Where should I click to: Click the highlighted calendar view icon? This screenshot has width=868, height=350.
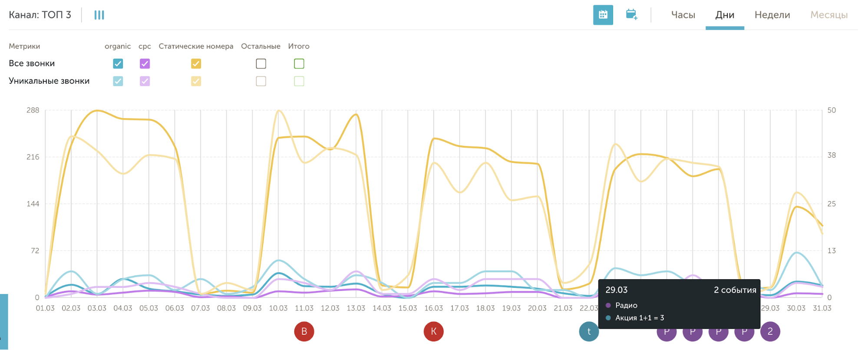[x=603, y=15]
